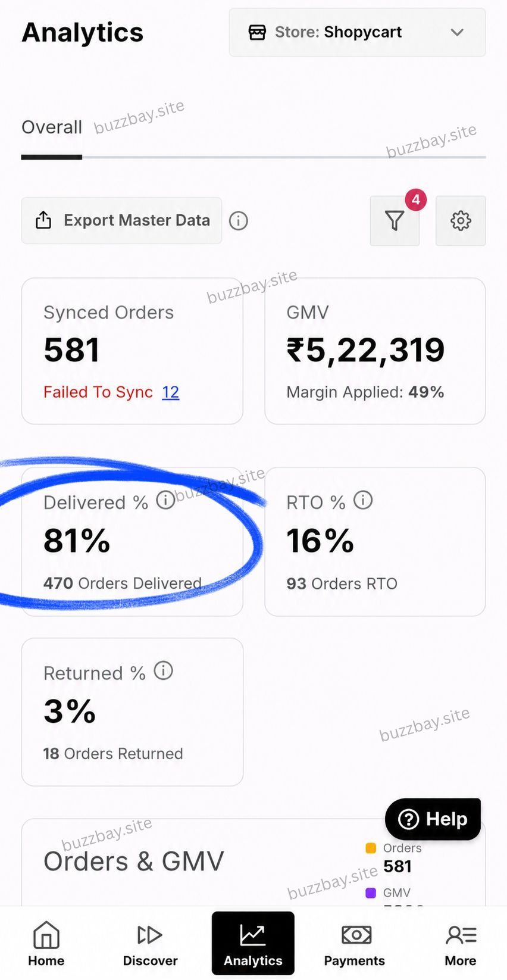This screenshot has height=980, width=507.
Task: Toggle the orange Orders legend swatch
Action: pos(371,848)
